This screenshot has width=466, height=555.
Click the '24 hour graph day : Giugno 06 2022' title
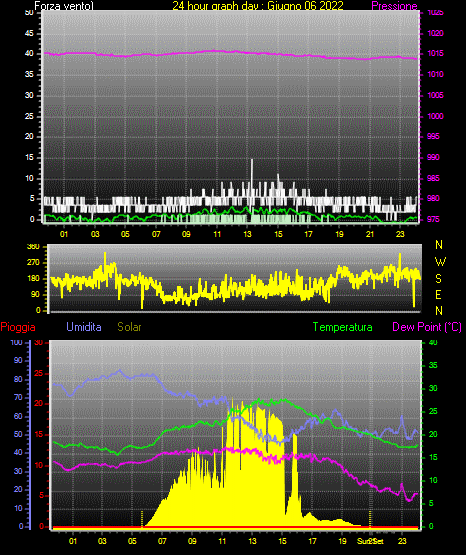pos(258,5)
